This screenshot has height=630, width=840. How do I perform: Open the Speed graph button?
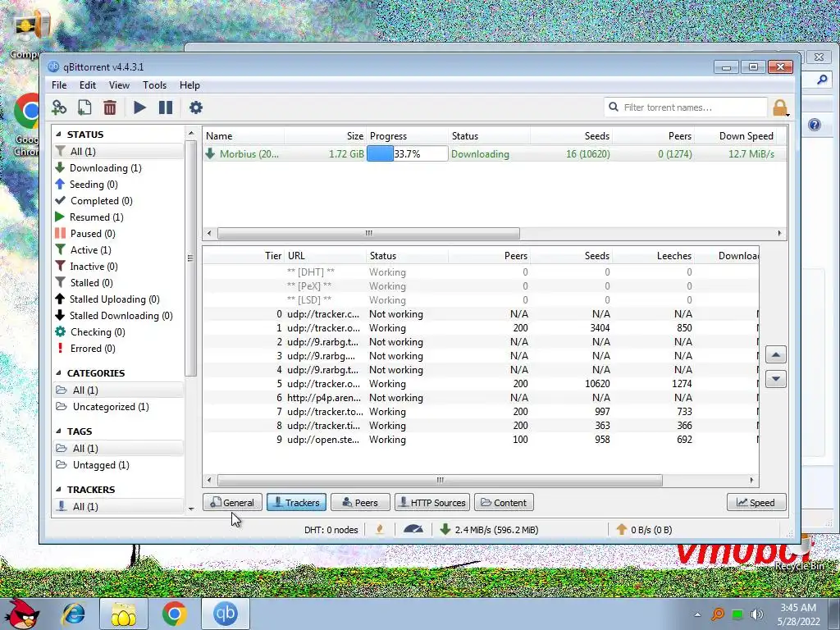pos(756,503)
